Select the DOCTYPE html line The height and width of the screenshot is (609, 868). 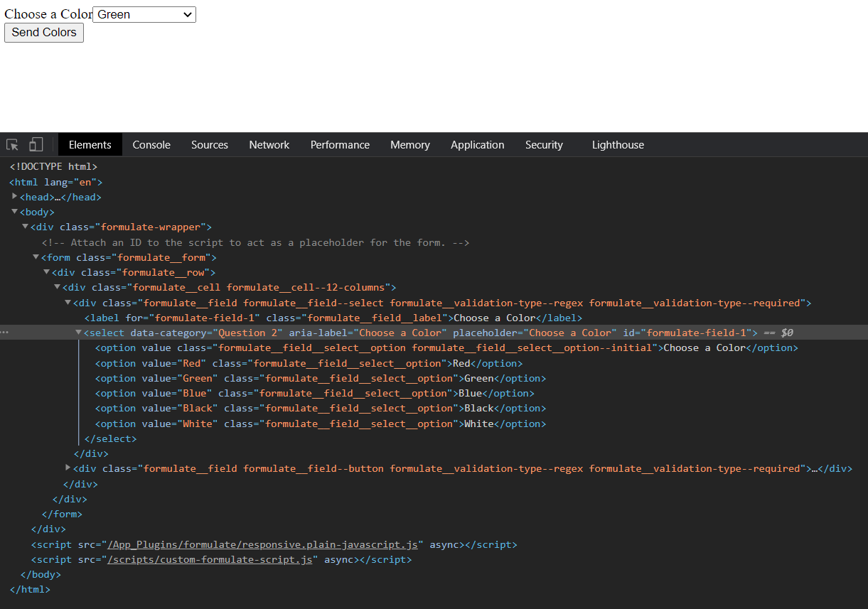coord(53,167)
